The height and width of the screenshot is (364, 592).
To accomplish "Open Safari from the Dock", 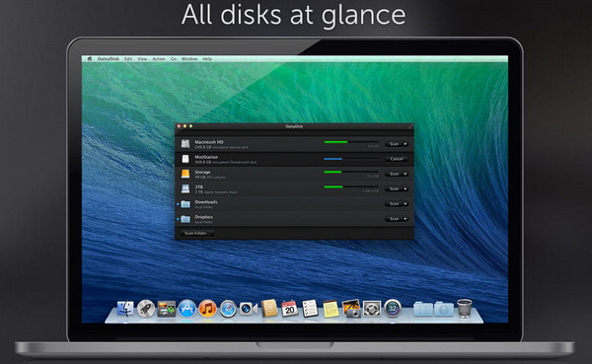I will coord(228,309).
